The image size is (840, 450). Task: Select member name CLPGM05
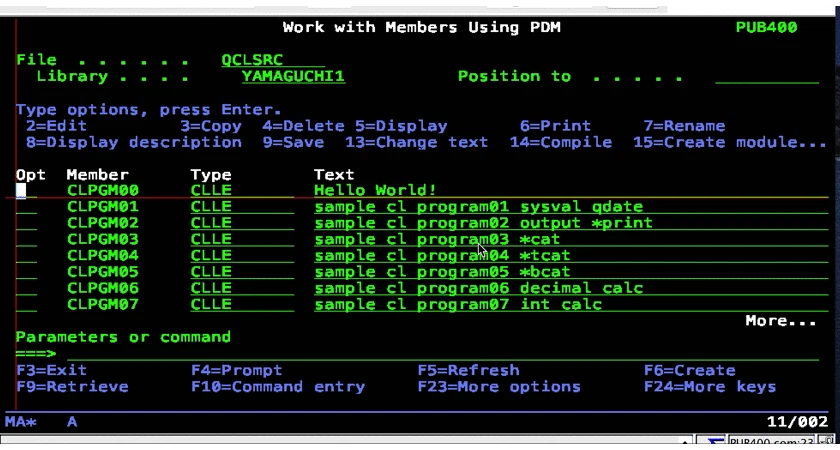tap(103, 272)
